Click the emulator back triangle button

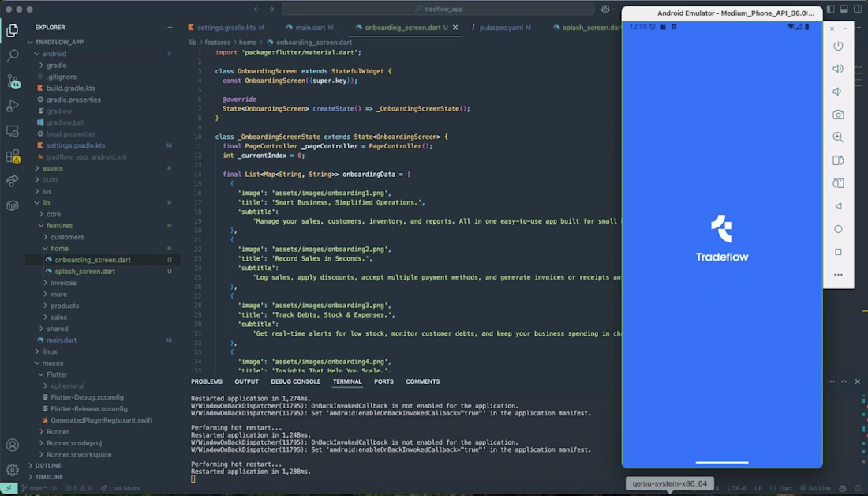(x=838, y=206)
